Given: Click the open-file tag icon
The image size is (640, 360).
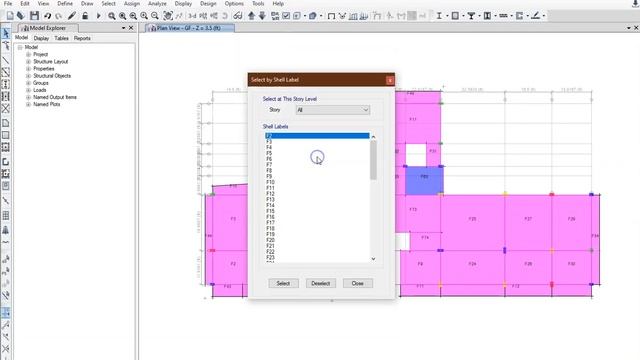Looking at the screenshot, I should click(x=20, y=16).
